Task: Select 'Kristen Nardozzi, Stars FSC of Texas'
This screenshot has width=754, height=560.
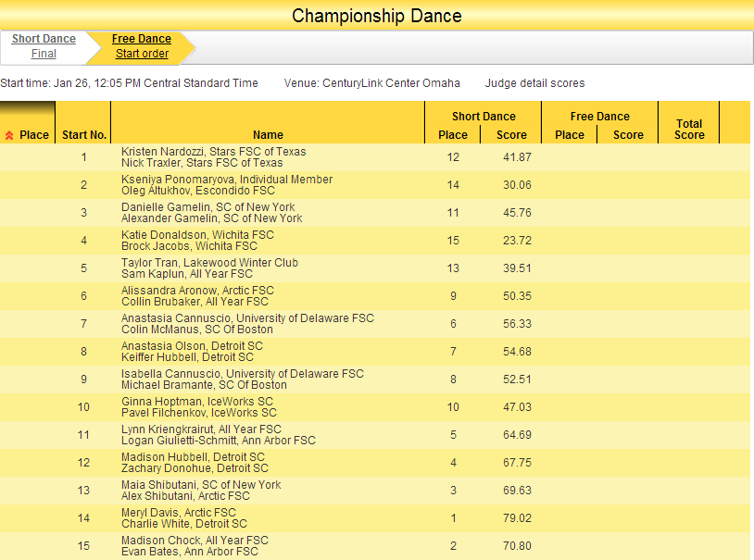Action: (213, 152)
